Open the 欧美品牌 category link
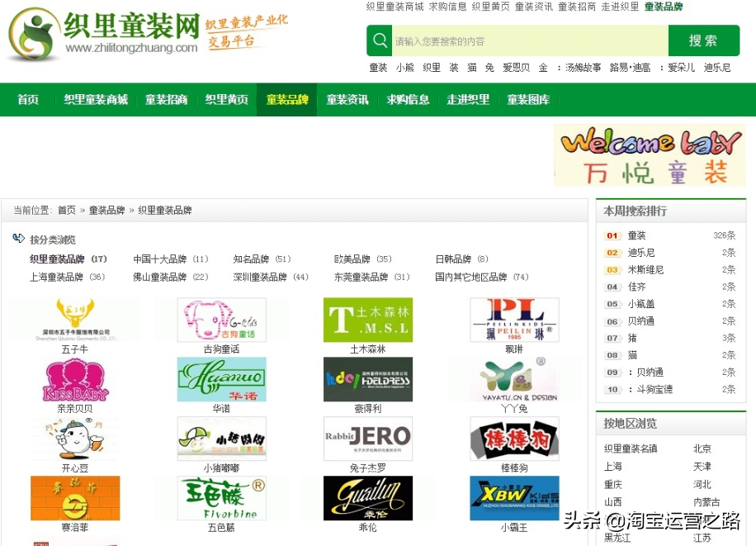This screenshot has height=546, width=756. [x=352, y=259]
